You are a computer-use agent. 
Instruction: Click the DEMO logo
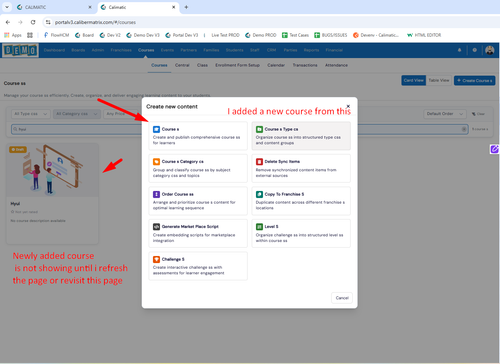tap(20, 50)
